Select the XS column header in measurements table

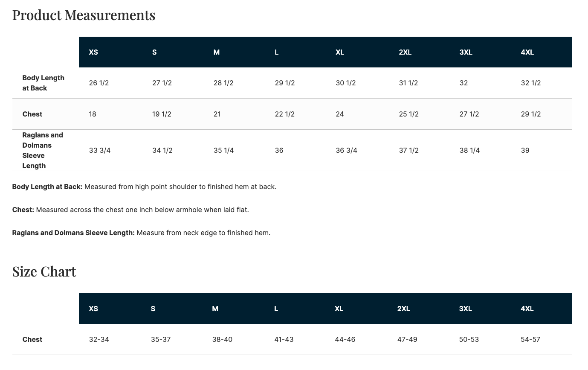(93, 52)
